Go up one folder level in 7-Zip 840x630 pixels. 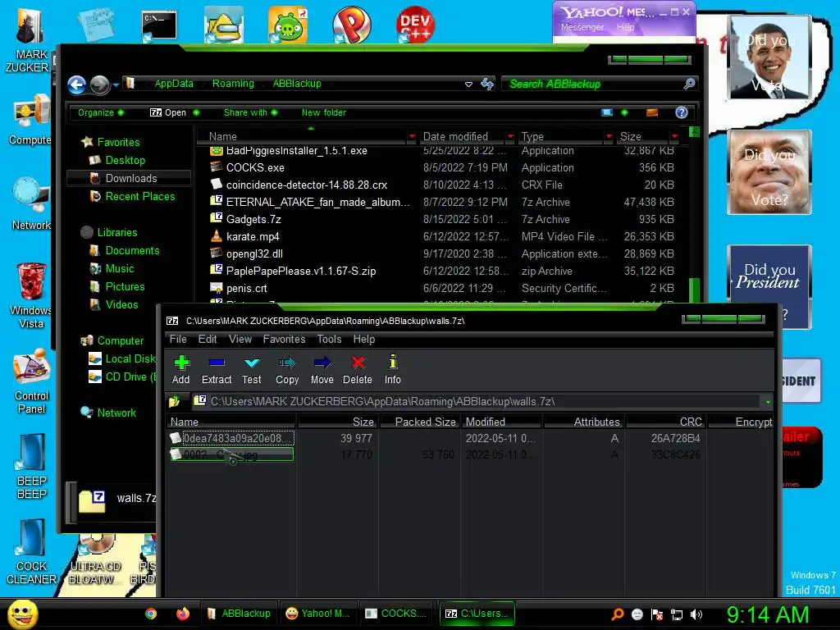click(x=174, y=401)
